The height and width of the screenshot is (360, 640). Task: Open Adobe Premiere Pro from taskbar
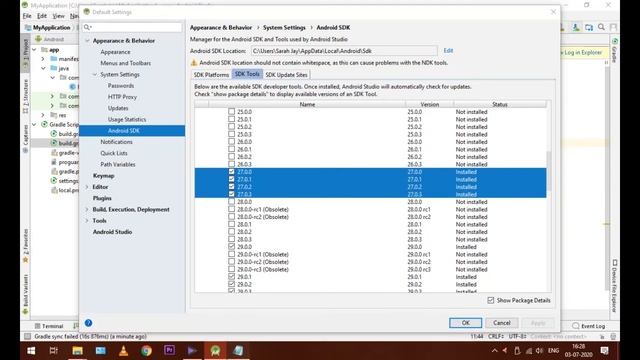pyautogui.click(x=169, y=350)
